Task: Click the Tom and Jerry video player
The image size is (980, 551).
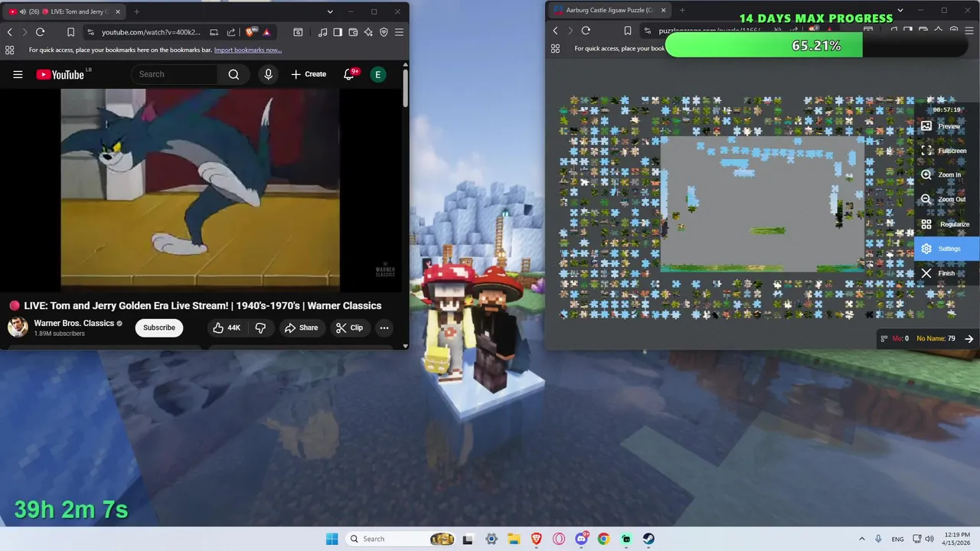Action: click(x=200, y=190)
